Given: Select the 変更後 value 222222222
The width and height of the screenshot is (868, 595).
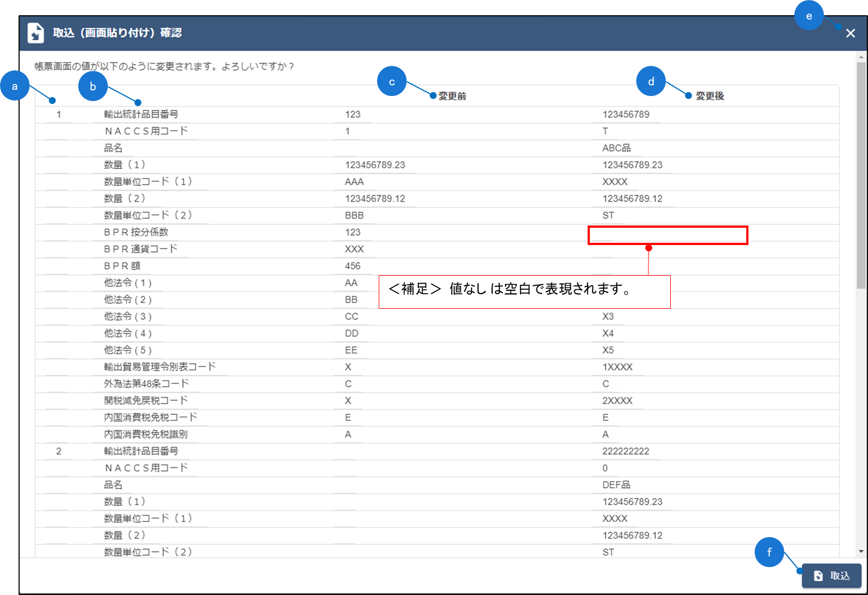Looking at the screenshot, I should (626, 451).
